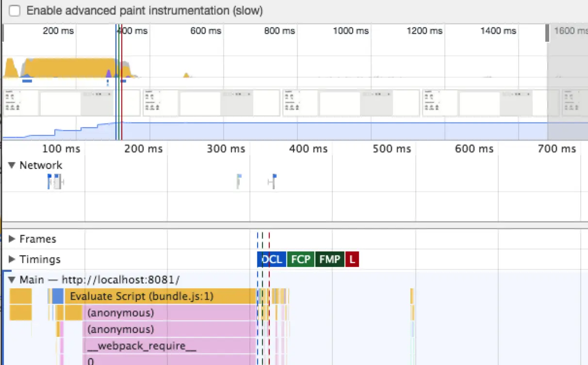This screenshot has width=588, height=365.
Task: Click the red L load marker
Action: [352, 259]
